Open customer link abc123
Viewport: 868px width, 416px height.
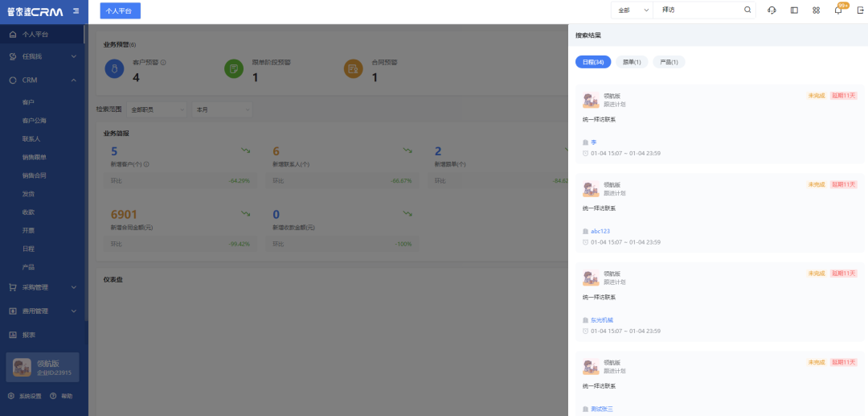600,232
